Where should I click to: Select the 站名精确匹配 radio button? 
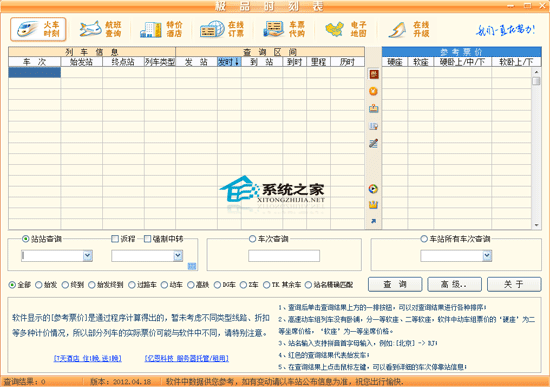point(308,285)
